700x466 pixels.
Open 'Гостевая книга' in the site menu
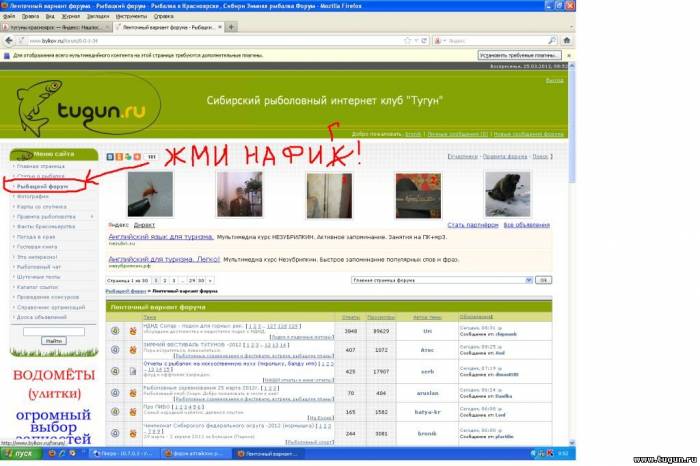click(x=37, y=247)
